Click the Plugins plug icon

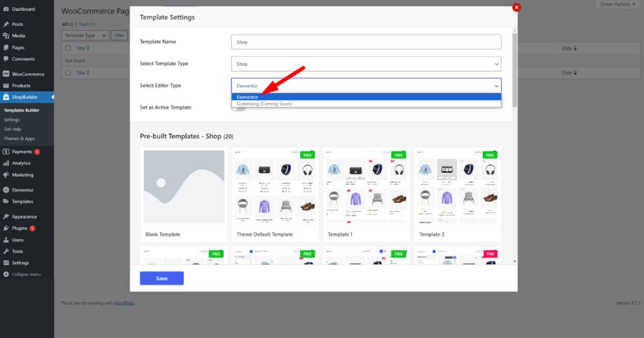6,228
